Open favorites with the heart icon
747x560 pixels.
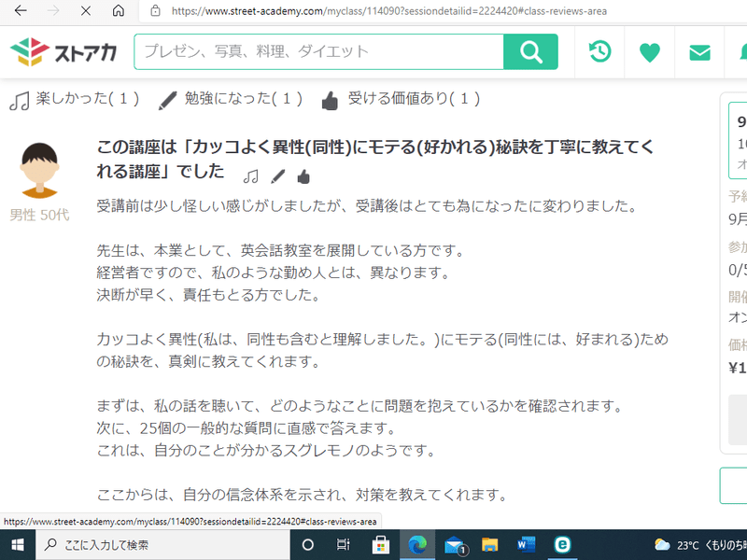[x=650, y=53]
